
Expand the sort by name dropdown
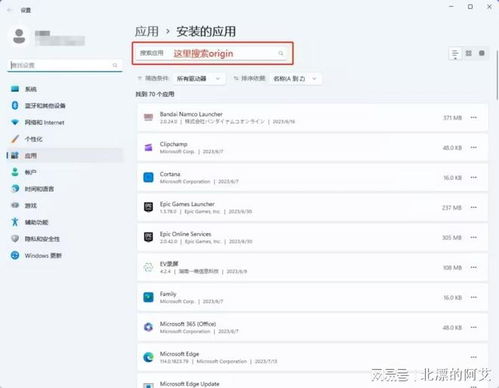[295, 79]
